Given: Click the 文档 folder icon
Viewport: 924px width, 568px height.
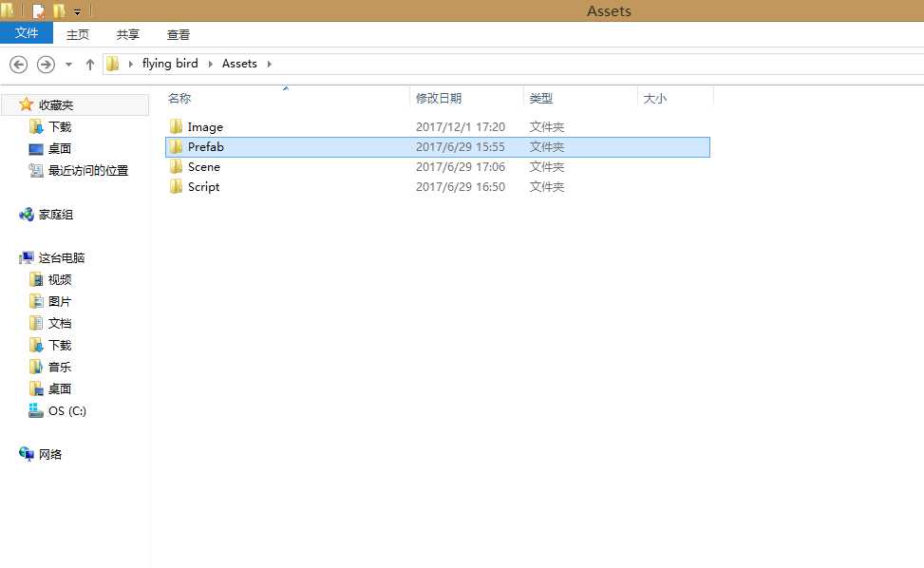Looking at the screenshot, I should pos(36,323).
